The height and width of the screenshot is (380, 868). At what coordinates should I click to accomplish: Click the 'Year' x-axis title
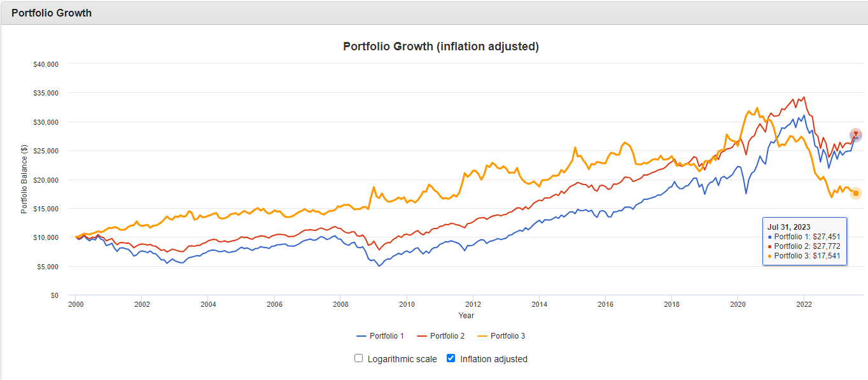point(466,315)
